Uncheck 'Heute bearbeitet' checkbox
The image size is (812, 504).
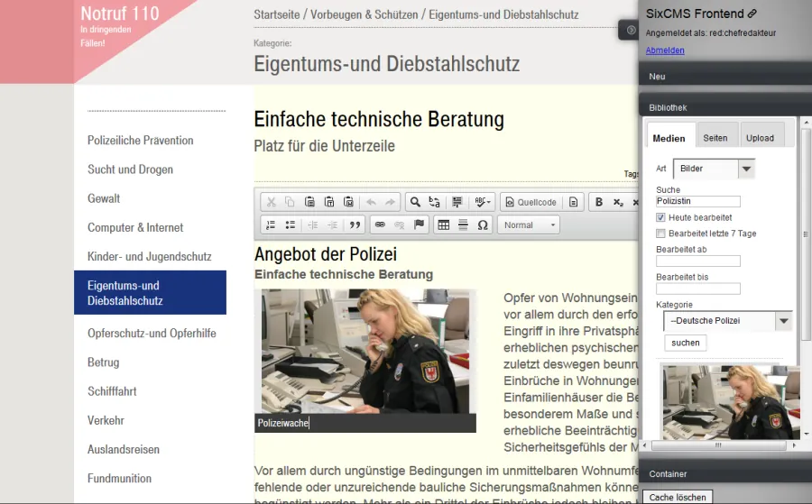[660, 218]
